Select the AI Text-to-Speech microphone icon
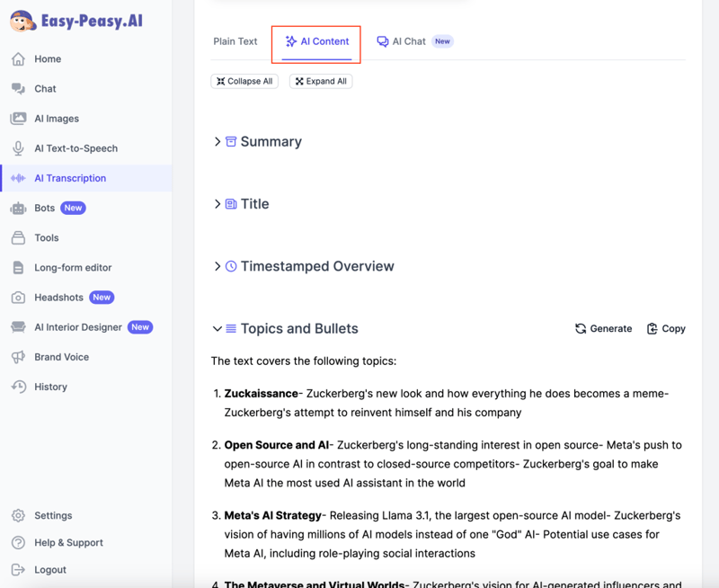 18,148
